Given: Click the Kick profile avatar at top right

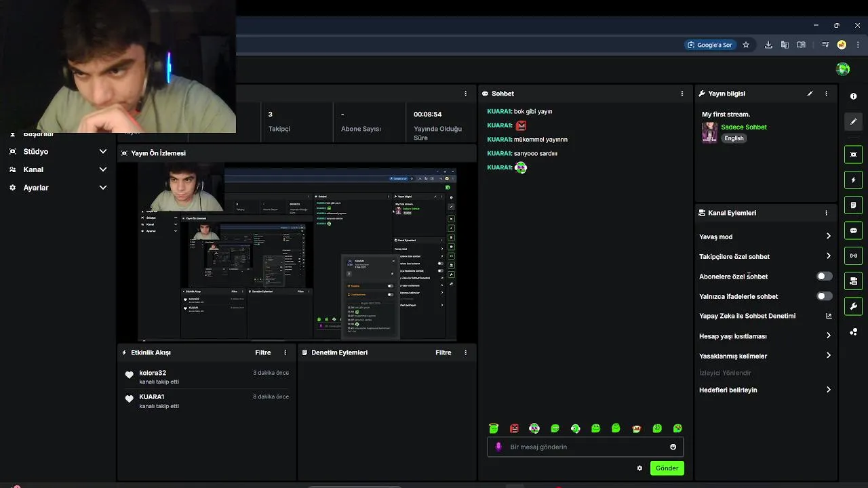Looking at the screenshot, I should pyautogui.click(x=843, y=69).
